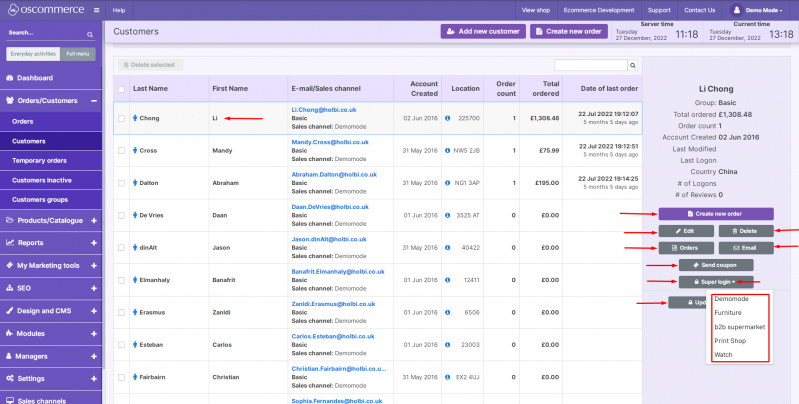Viewport: 799px width, 404px height.
Task: Expand the Products/Catalogue sidebar section
Action: (x=93, y=220)
